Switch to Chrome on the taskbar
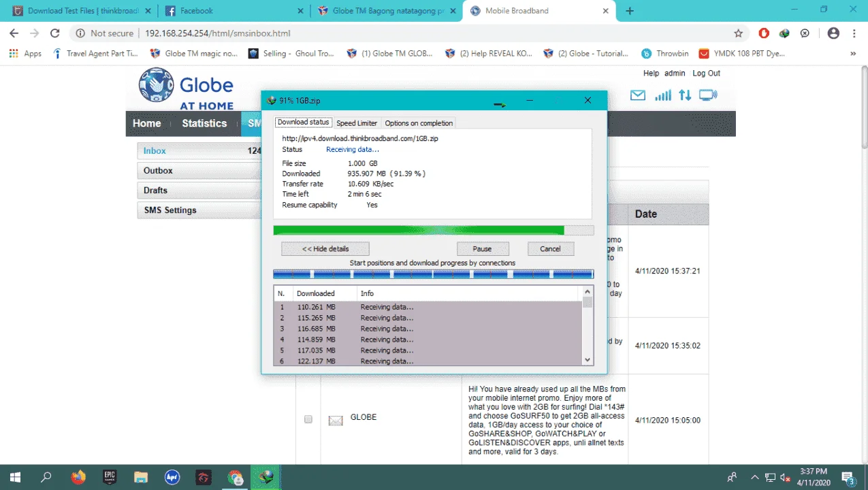Screen dimensions: 868x490 click(236, 478)
